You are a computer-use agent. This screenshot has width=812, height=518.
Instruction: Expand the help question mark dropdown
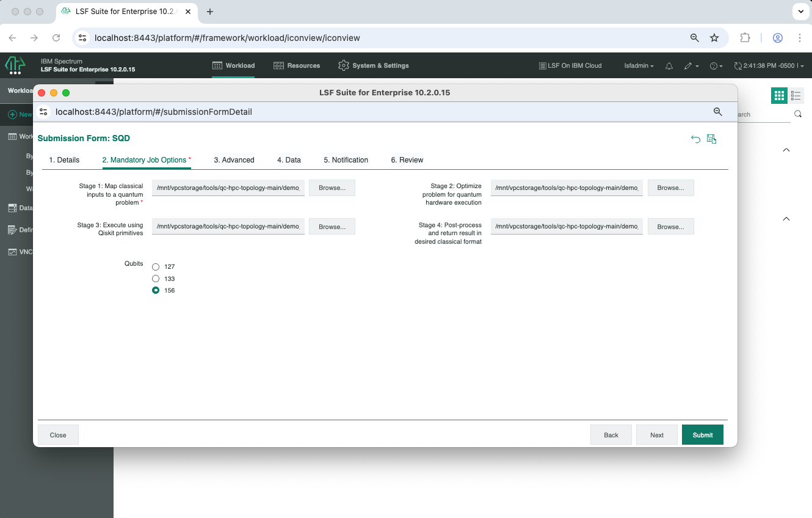pyautogui.click(x=716, y=66)
